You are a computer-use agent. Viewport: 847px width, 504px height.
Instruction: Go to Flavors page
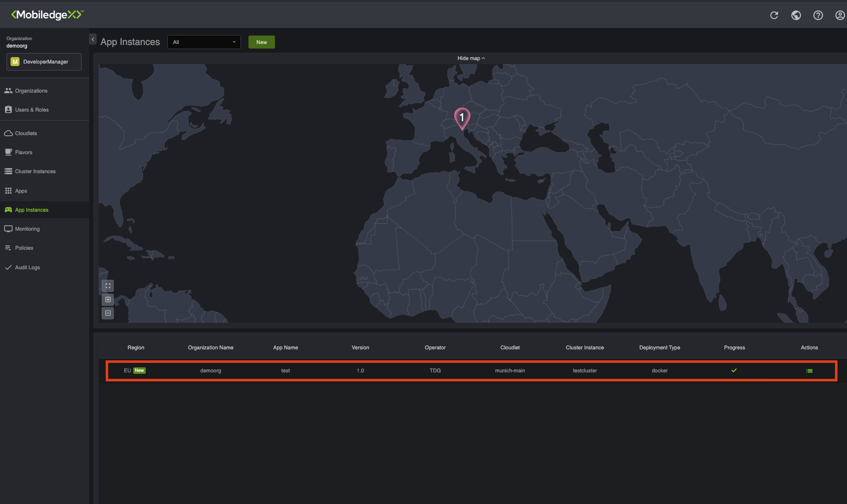[x=45, y=152]
